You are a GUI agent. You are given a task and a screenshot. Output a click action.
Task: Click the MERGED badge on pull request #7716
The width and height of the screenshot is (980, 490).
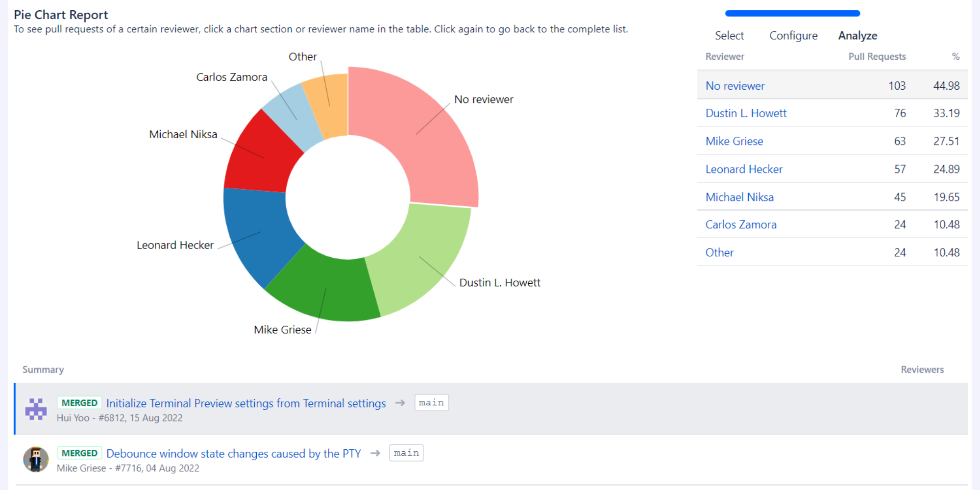79,453
